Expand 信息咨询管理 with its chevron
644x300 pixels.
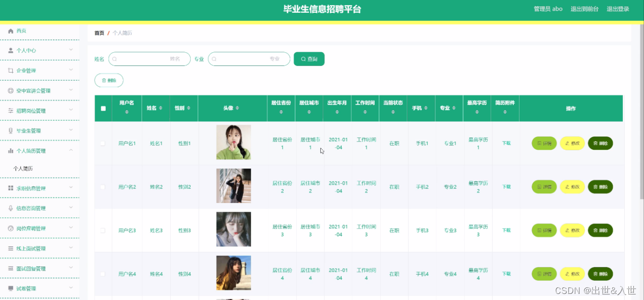pyautogui.click(x=71, y=208)
